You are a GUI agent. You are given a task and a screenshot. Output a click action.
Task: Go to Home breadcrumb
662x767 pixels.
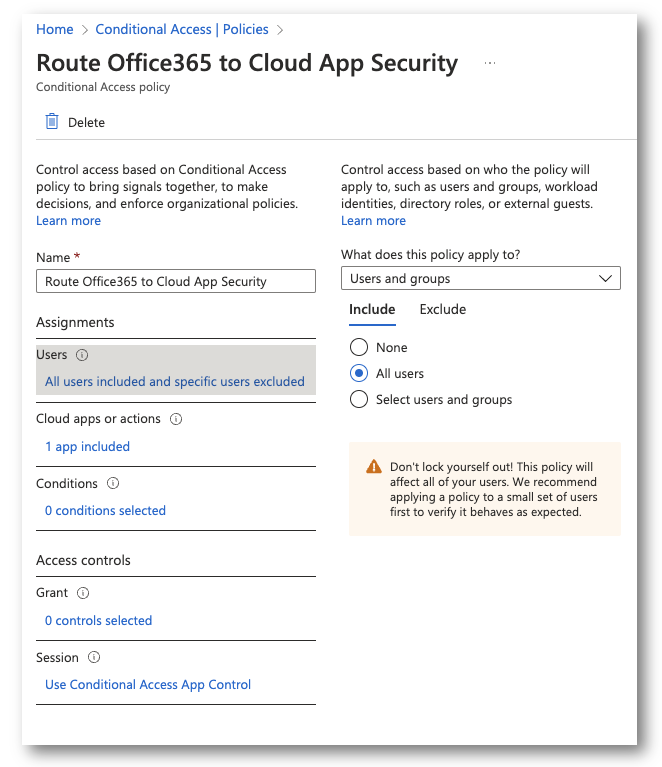(x=55, y=29)
